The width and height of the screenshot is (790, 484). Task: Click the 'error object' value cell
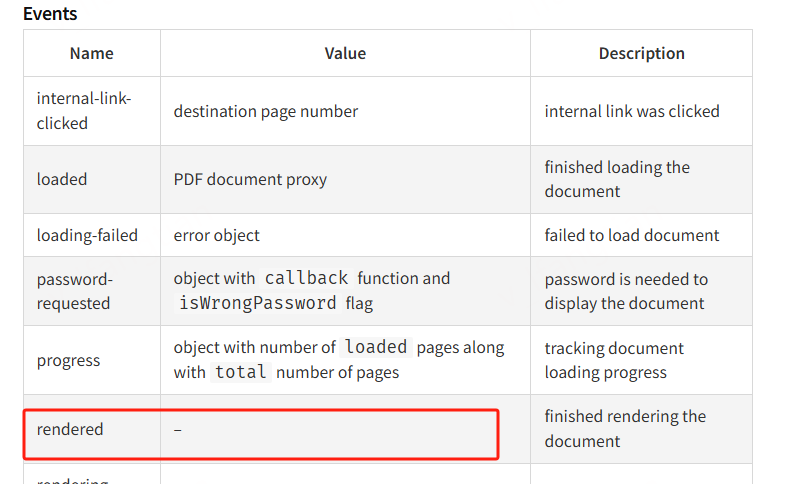coord(345,235)
